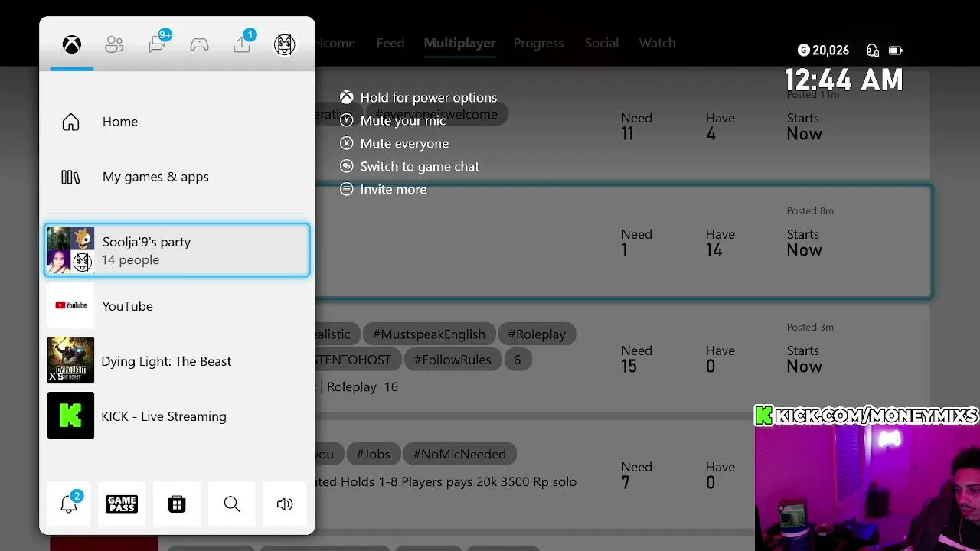
Task: Click the KICK.COM/MONEYMIXS overlay banner
Action: coord(867,416)
